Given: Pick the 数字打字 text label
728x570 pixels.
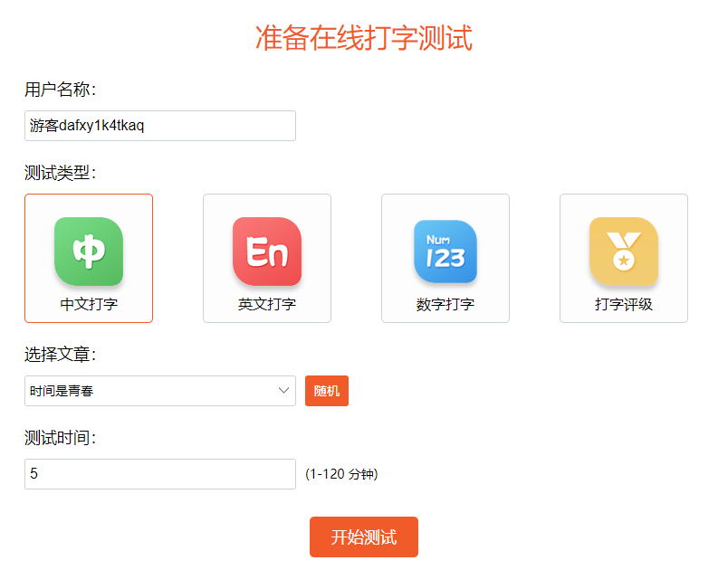Looking at the screenshot, I should tap(445, 304).
